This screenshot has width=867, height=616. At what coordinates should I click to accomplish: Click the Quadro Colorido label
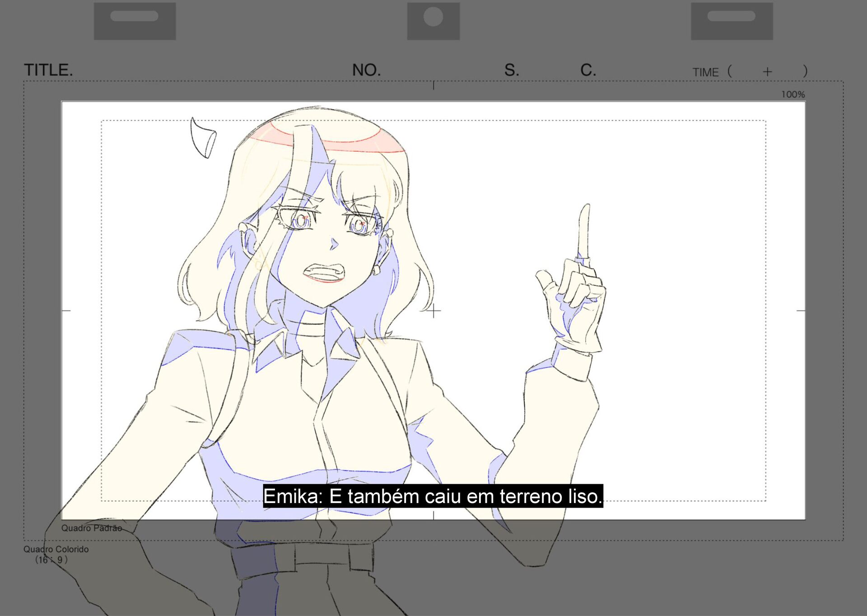[56, 549]
